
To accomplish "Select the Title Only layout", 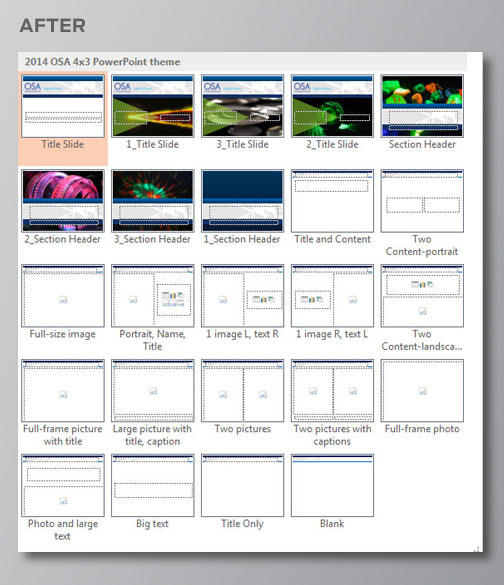I will [242, 485].
